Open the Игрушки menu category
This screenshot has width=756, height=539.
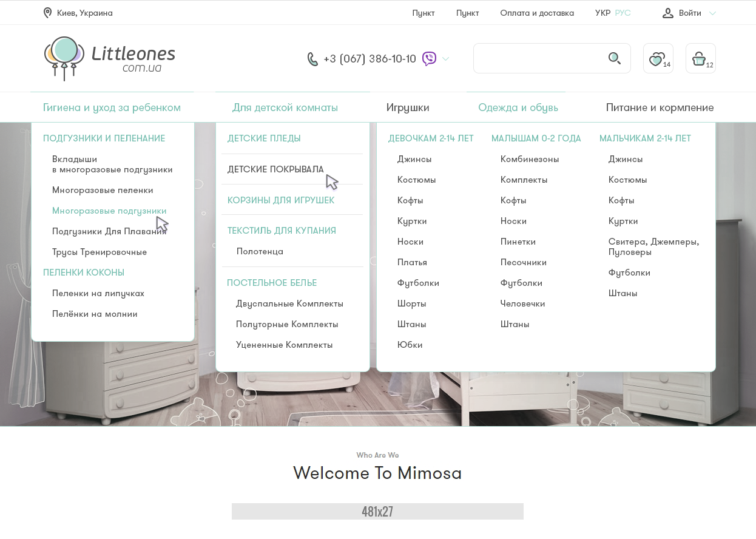(x=408, y=107)
